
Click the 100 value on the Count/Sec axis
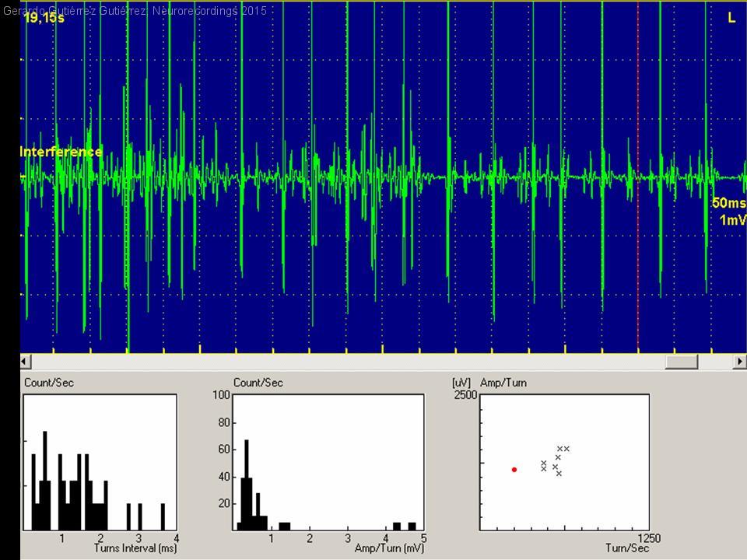tap(222, 395)
